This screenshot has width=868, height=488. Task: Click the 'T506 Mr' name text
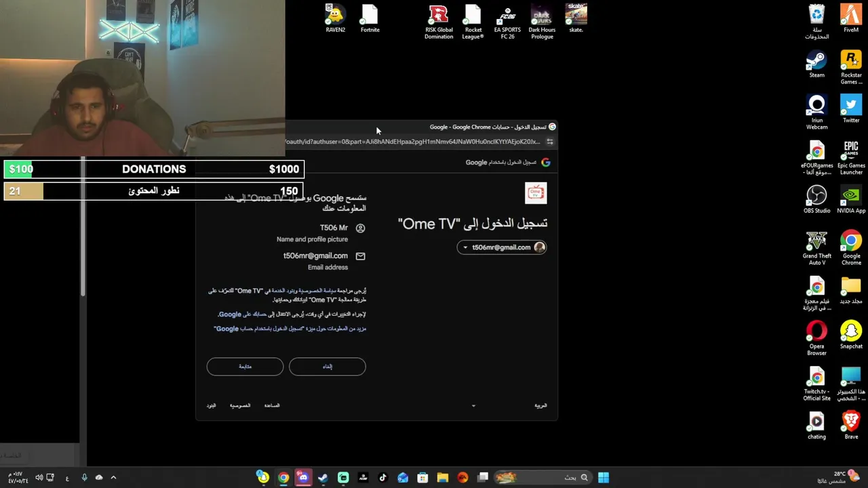point(334,228)
